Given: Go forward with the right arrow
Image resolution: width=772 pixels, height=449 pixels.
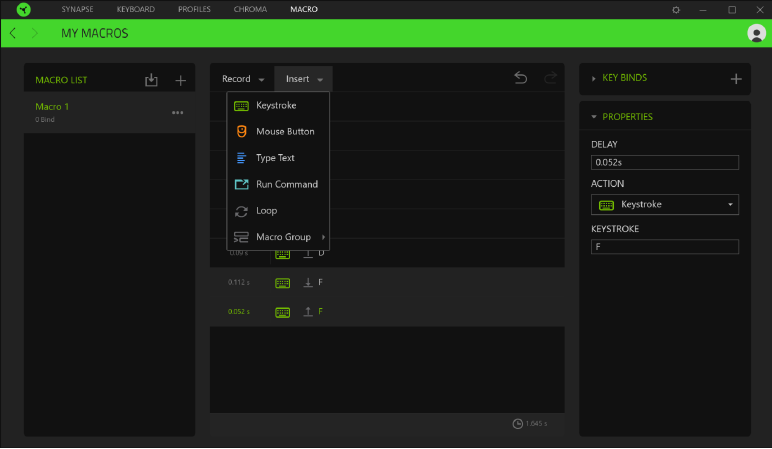Looking at the screenshot, I should click(x=34, y=33).
